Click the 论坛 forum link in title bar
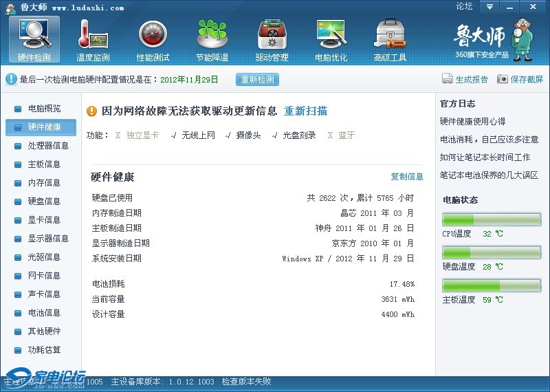This screenshot has height=392, width=550. [464, 7]
